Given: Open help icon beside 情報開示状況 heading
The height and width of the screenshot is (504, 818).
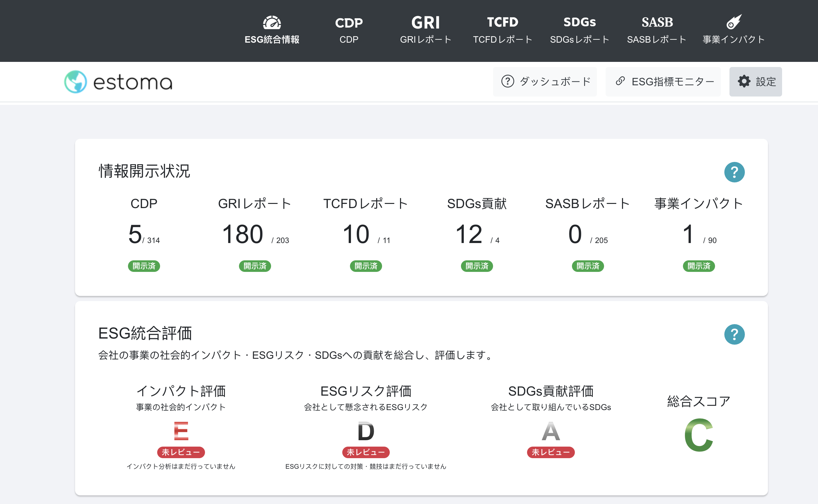Looking at the screenshot, I should [734, 172].
